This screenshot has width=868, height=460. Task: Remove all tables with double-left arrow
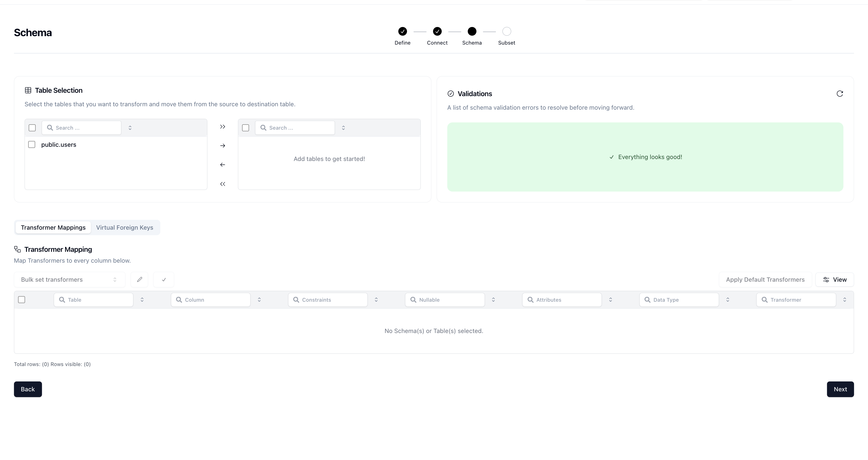pyautogui.click(x=222, y=184)
